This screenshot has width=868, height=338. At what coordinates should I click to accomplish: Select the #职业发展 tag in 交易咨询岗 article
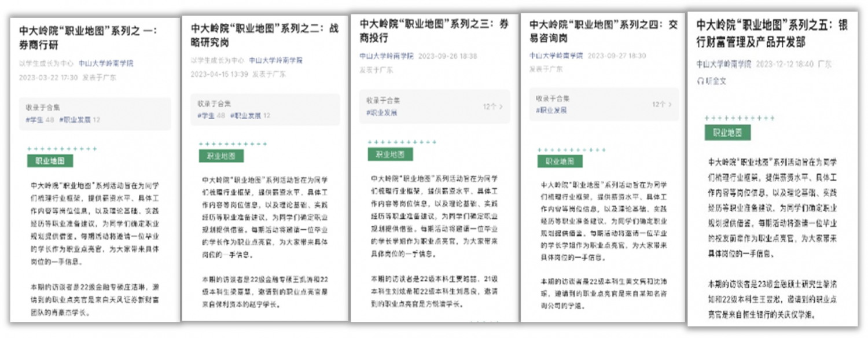pos(551,110)
